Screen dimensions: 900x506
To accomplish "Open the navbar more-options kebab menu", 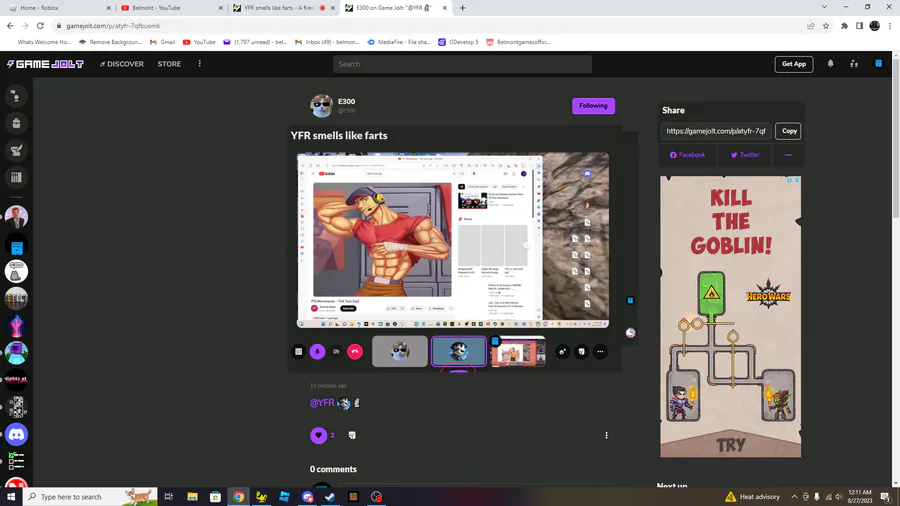I will point(200,64).
